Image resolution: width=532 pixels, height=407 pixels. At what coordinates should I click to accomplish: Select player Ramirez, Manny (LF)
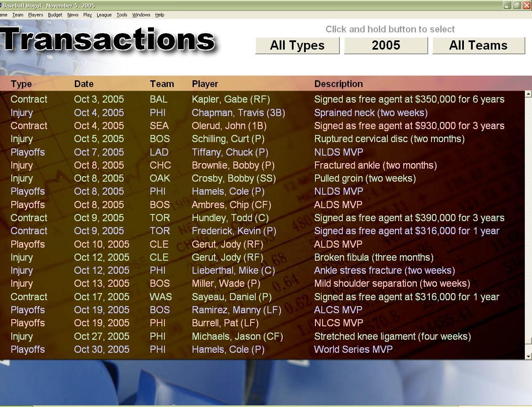(x=236, y=310)
